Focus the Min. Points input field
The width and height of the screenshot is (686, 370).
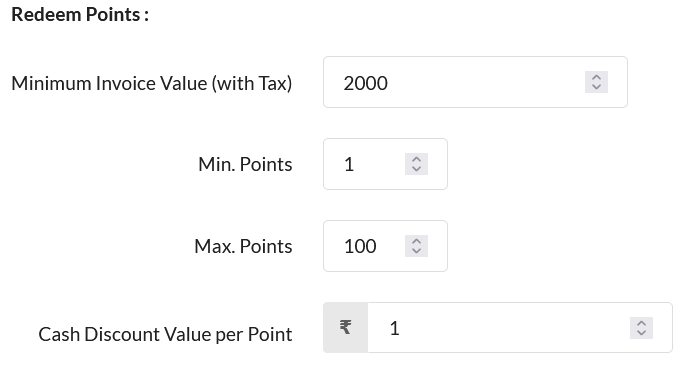385,164
